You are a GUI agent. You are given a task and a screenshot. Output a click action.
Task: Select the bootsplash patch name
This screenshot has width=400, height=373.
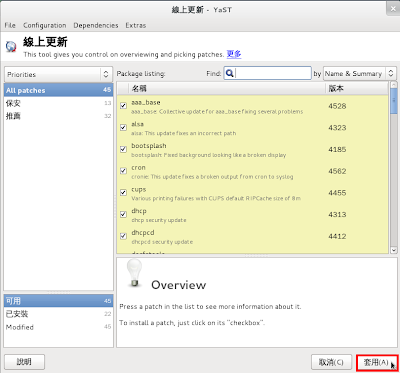(149, 146)
